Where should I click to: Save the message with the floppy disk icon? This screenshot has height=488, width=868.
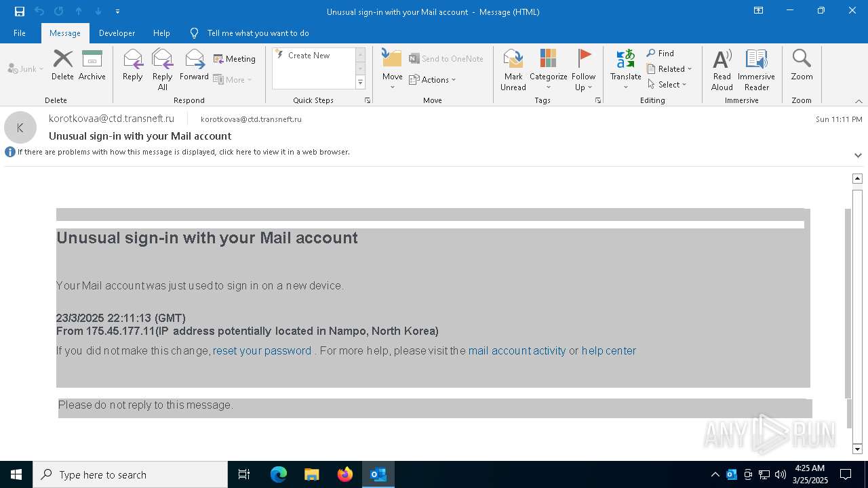tap(19, 12)
